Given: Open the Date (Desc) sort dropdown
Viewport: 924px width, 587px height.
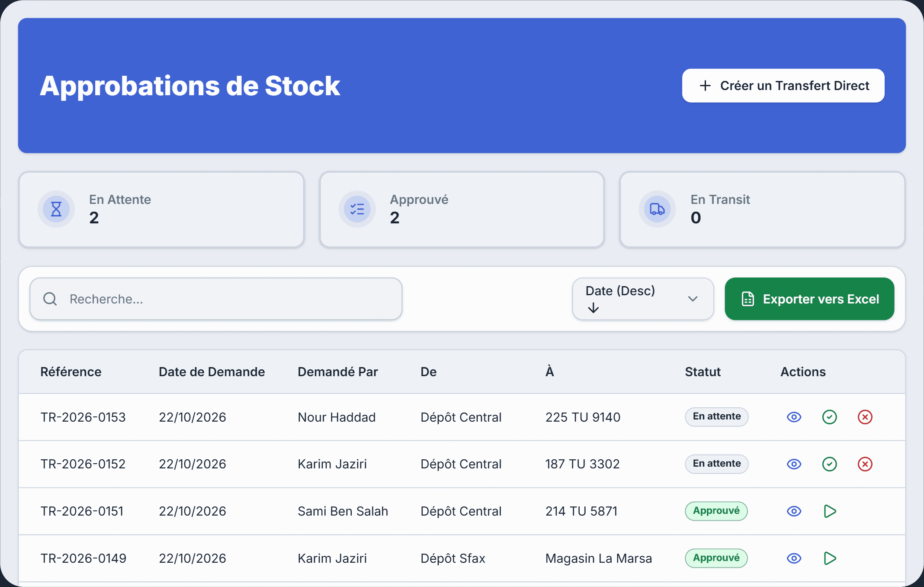Looking at the screenshot, I should pyautogui.click(x=643, y=299).
